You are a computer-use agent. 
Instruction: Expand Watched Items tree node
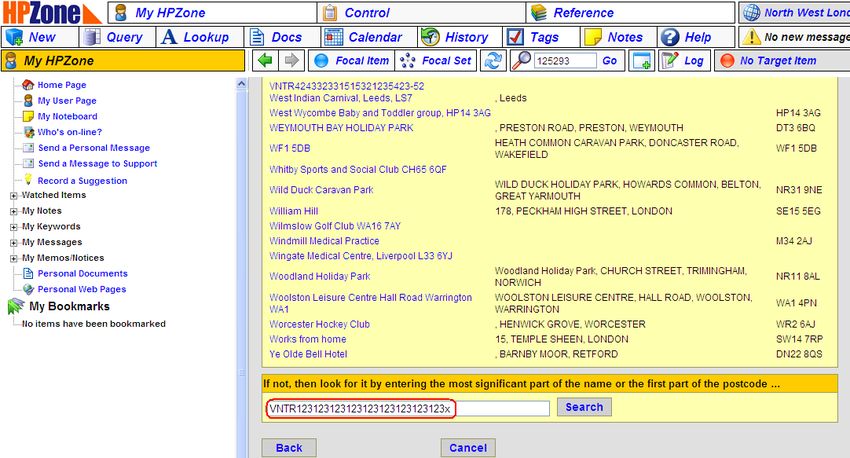click(x=14, y=196)
